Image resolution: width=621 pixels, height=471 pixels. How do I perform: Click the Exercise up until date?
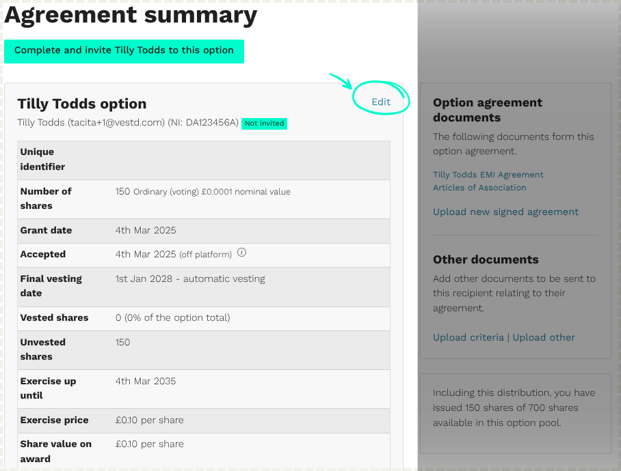[146, 381]
